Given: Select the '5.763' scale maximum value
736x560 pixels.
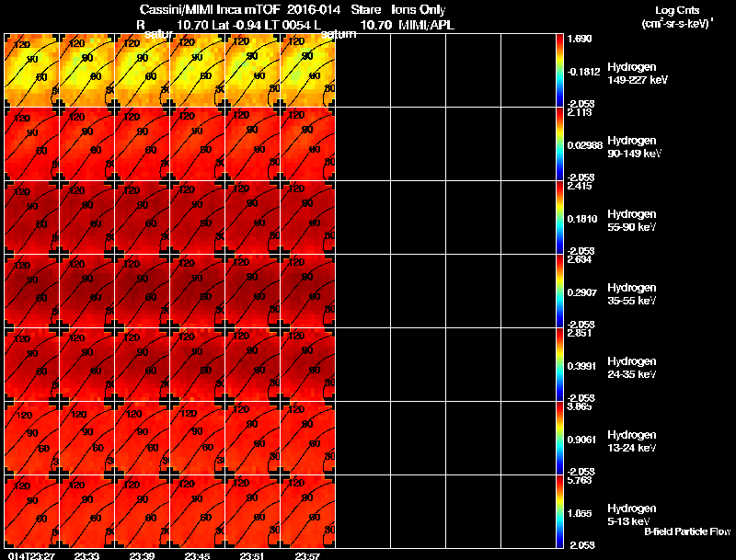Looking at the screenshot, I should tap(580, 480).
